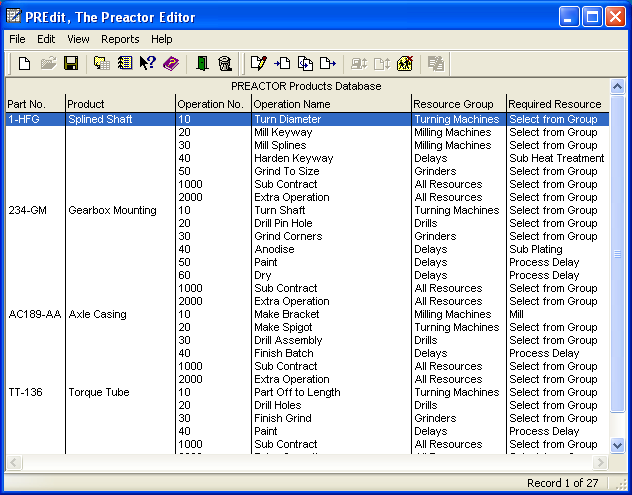Click the edit record pencil icon
632x495 pixels.
pos(258,63)
